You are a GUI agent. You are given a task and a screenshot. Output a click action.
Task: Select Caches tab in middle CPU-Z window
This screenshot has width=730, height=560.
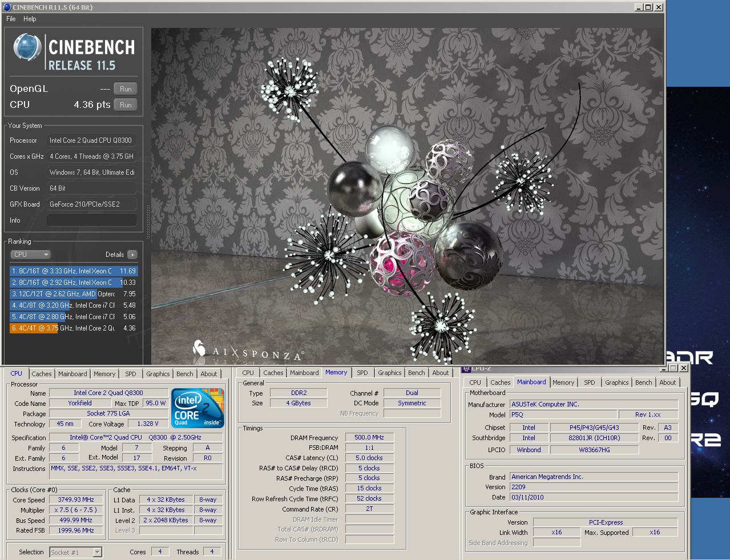click(273, 373)
